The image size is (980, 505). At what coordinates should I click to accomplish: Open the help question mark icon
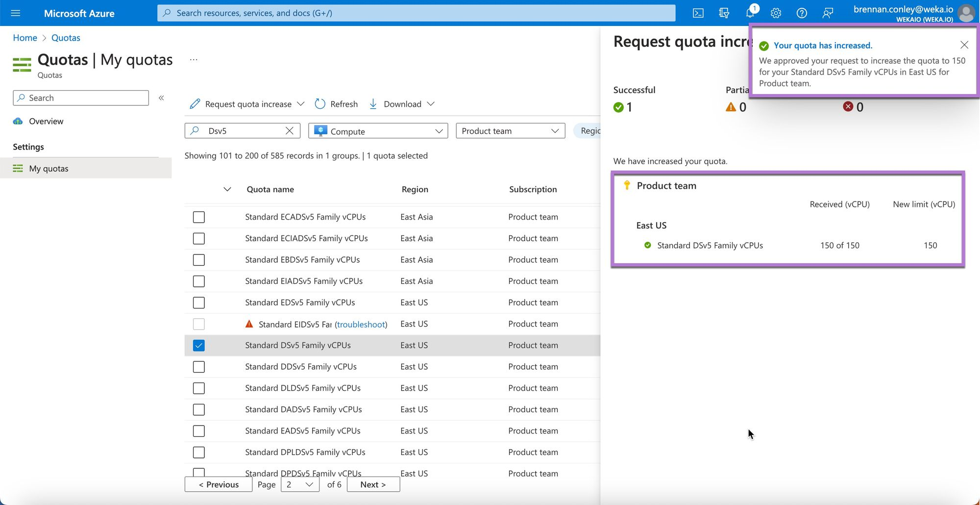point(802,13)
